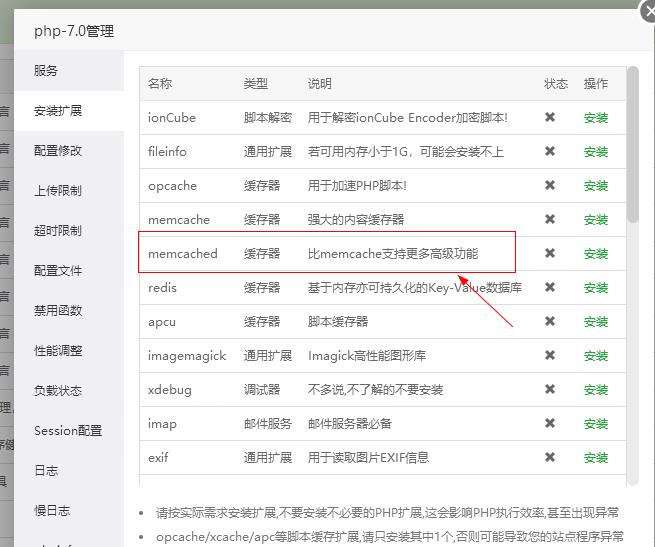Click the X status icon for ionCube
The width and height of the screenshot is (655, 547).
coord(550,117)
